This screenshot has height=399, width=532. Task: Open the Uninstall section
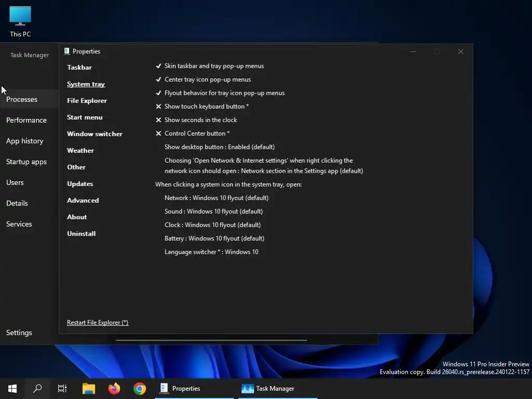pos(82,234)
